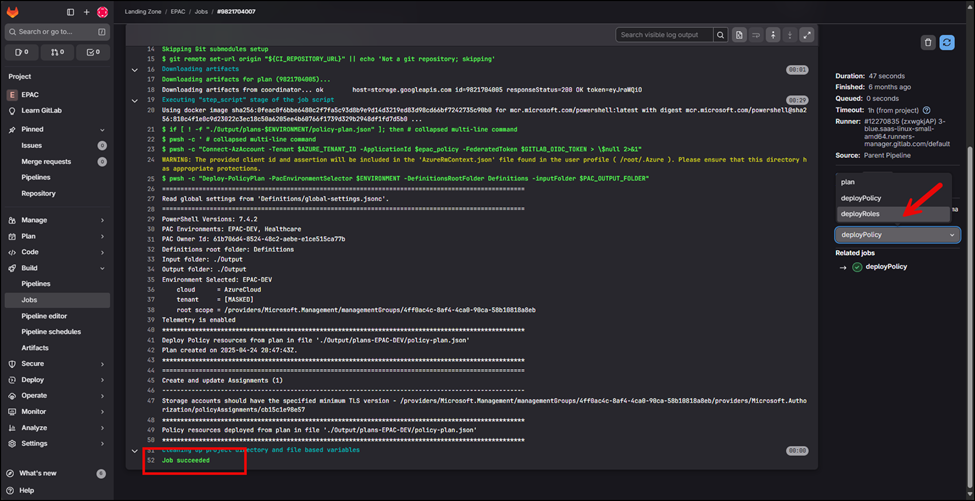Image resolution: width=975 pixels, height=501 pixels.
Task: Toggle full screen log view
Action: 806,35
